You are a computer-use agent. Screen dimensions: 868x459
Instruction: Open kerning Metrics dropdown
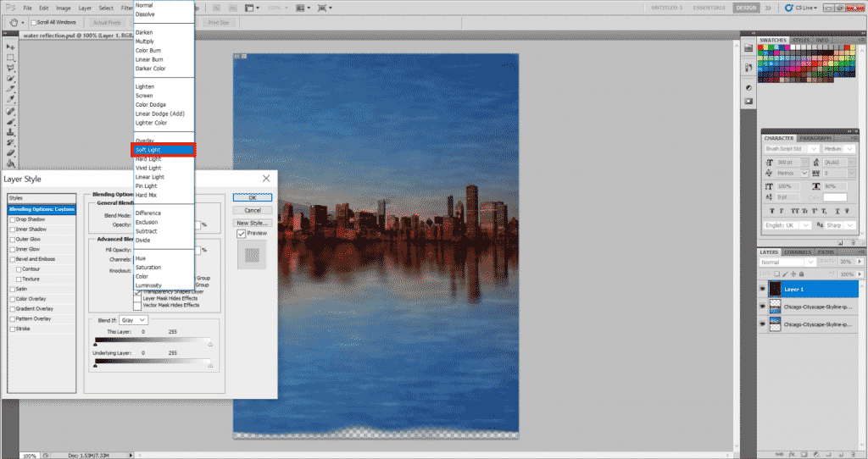point(792,173)
